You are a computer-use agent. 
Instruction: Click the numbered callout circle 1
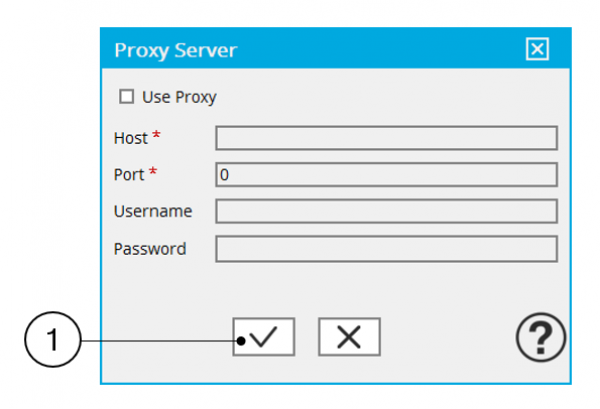tap(51, 340)
